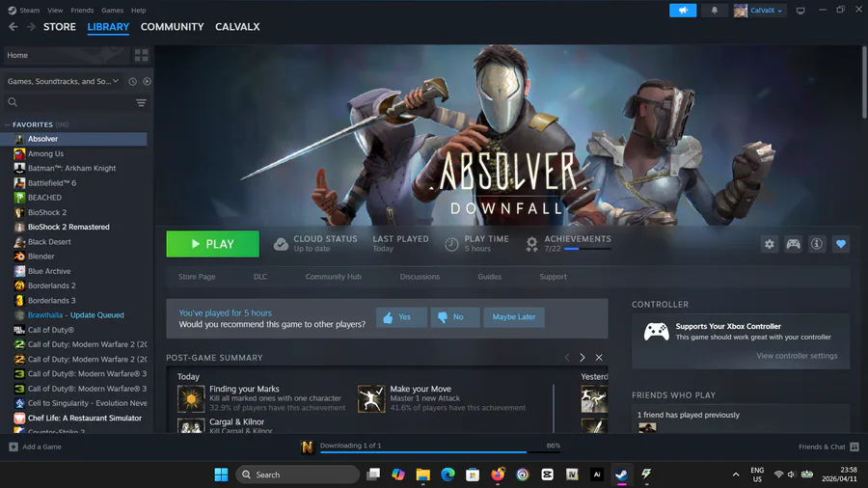Open Microsoft Edge from taskbar

448,474
